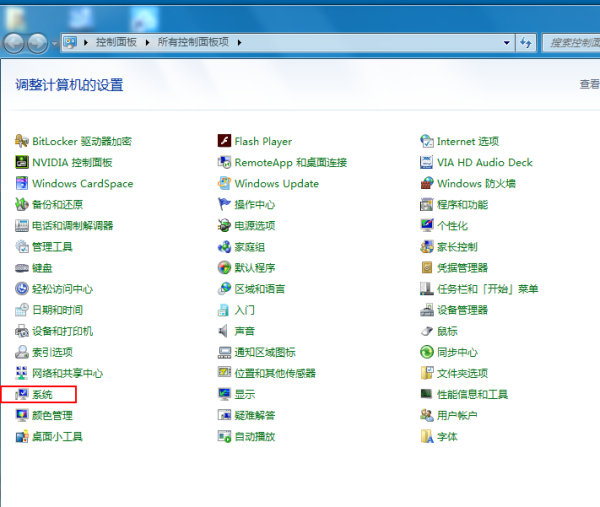Open the 日期和时间 icon

(21, 310)
